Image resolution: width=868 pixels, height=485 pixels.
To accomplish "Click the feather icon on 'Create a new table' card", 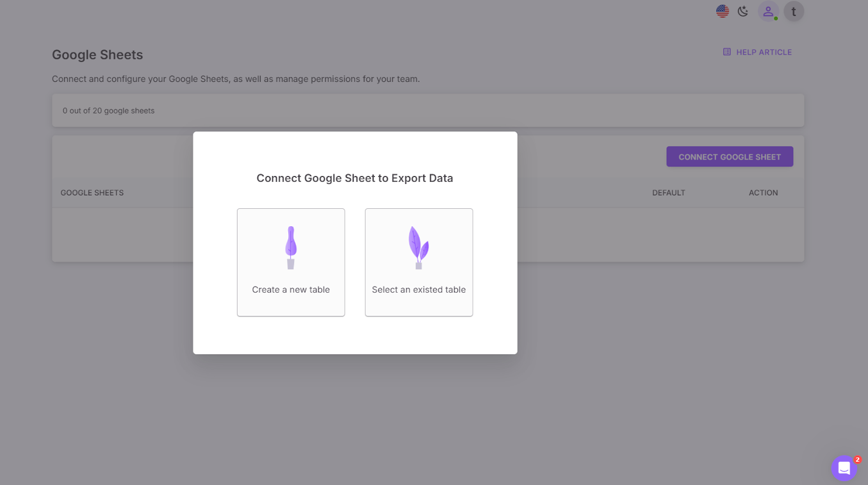I will pyautogui.click(x=291, y=247).
